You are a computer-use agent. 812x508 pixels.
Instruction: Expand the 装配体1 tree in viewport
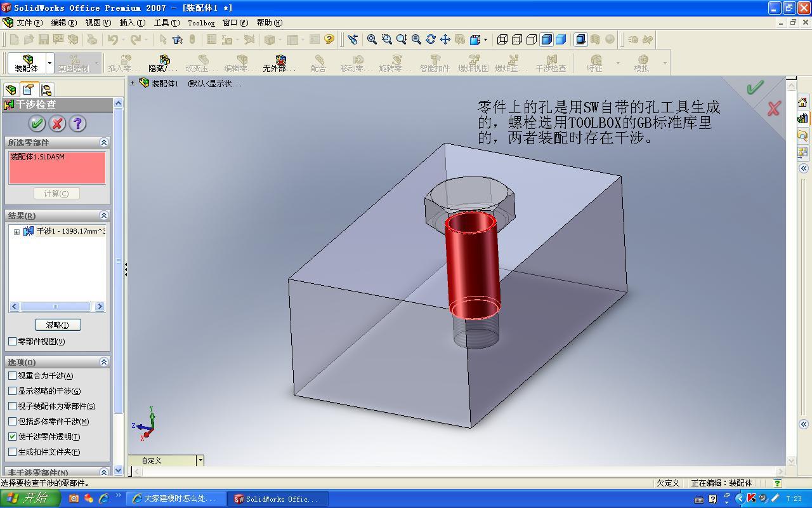133,83
